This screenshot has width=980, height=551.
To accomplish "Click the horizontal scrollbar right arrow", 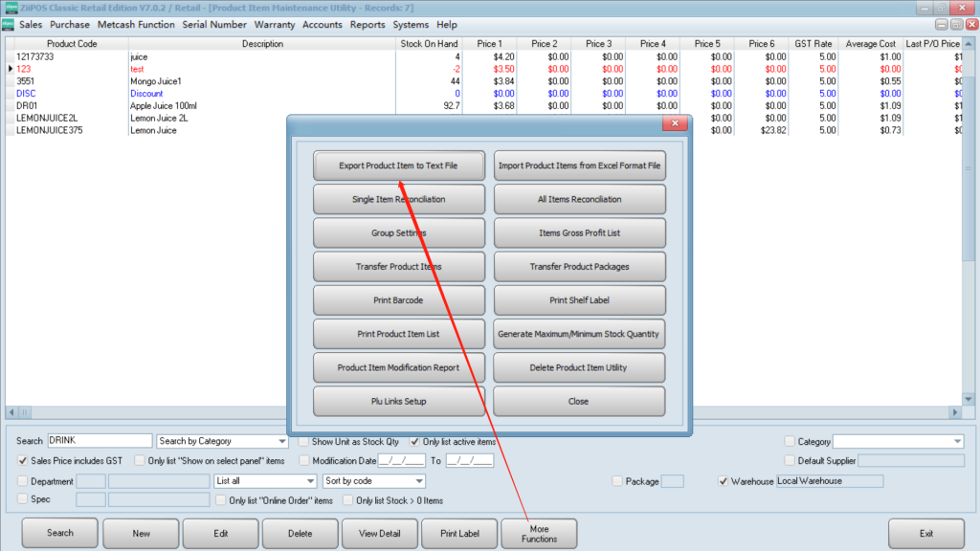I will click(954, 411).
